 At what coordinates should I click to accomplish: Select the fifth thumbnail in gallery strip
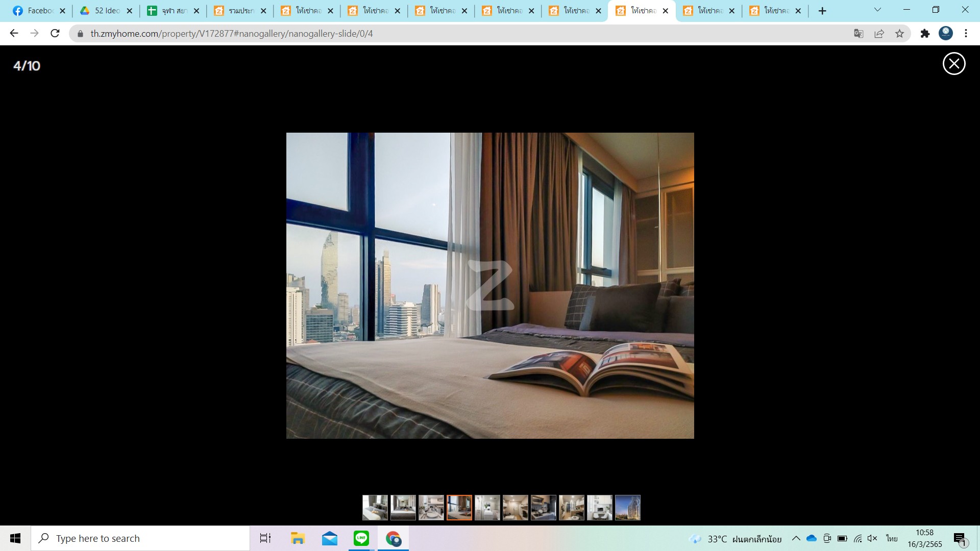pyautogui.click(x=487, y=507)
